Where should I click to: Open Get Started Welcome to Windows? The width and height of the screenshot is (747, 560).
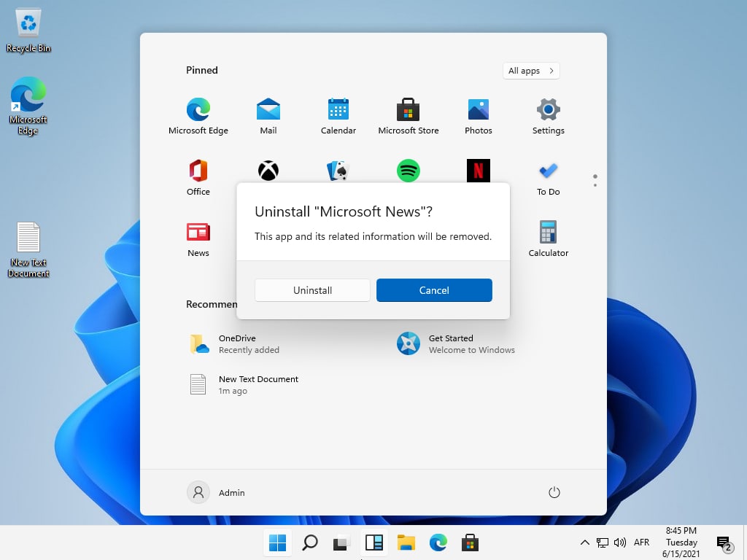click(x=456, y=344)
